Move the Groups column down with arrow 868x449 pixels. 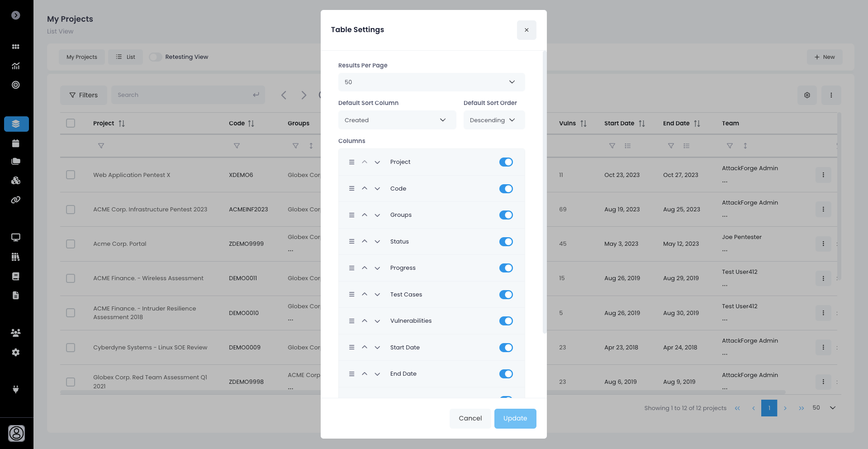click(x=377, y=215)
